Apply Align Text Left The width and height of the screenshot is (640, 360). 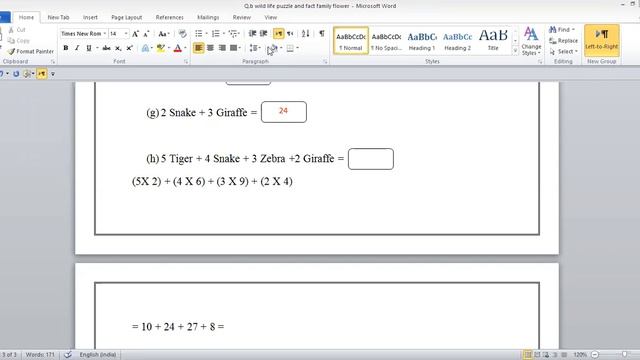199,48
